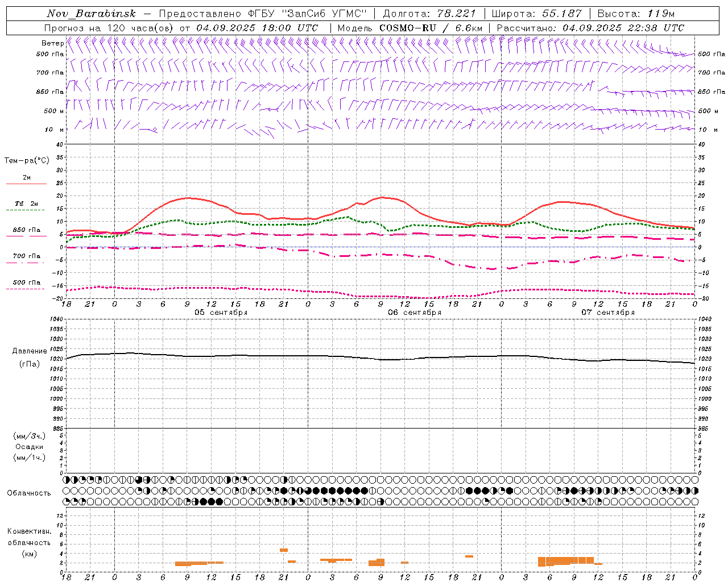This screenshot has width=728, height=582.
Task: Click the Рассчитано: 04.09.2025 22:38 UTC text
Action: pyautogui.click(x=590, y=28)
